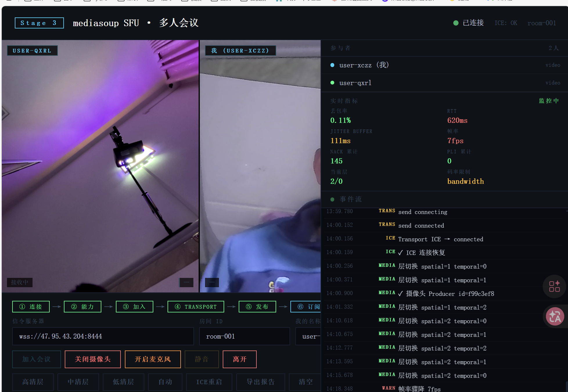Click the ICE重启 button
Screen dimensions: 568x392
pos(209,382)
